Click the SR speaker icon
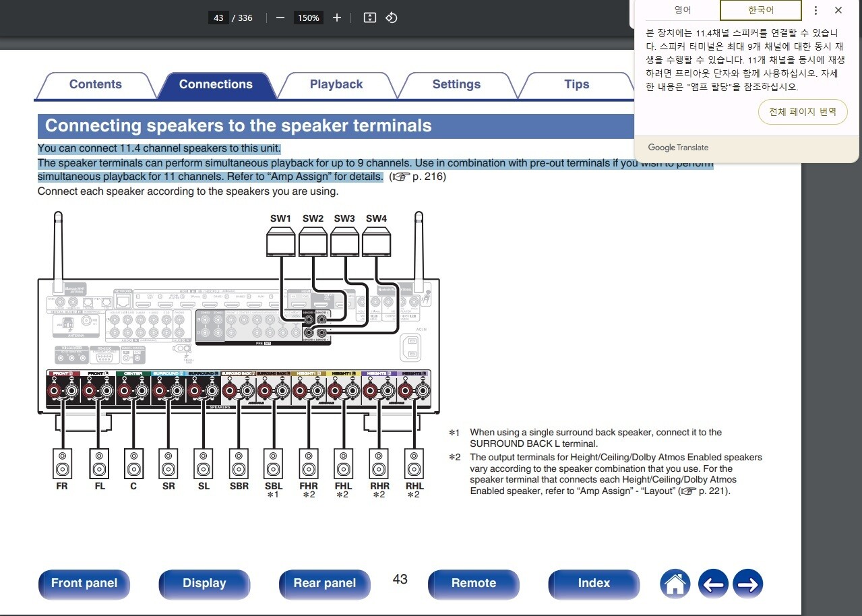The height and width of the screenshot is (616, 862). (168, 463)
